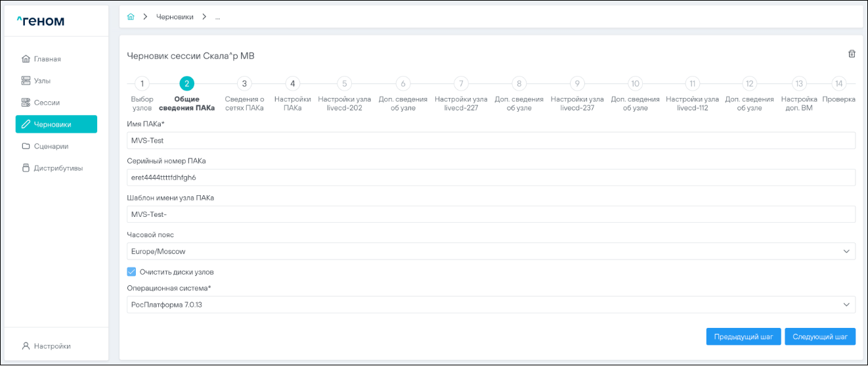Click the home icon in breadcrumb
868x366 pixels.
[x=131, y=17]
